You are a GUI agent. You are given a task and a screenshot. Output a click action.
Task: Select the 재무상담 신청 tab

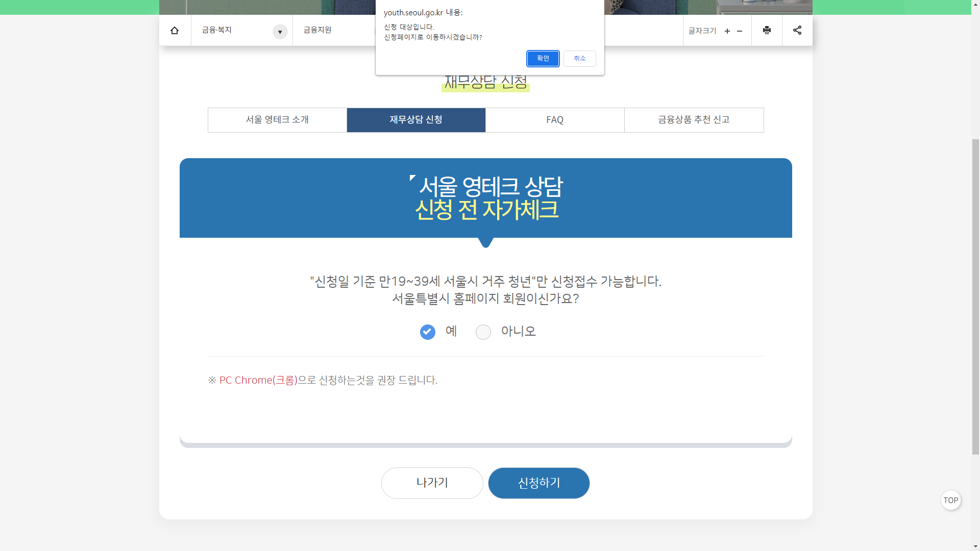coord(416,120)
